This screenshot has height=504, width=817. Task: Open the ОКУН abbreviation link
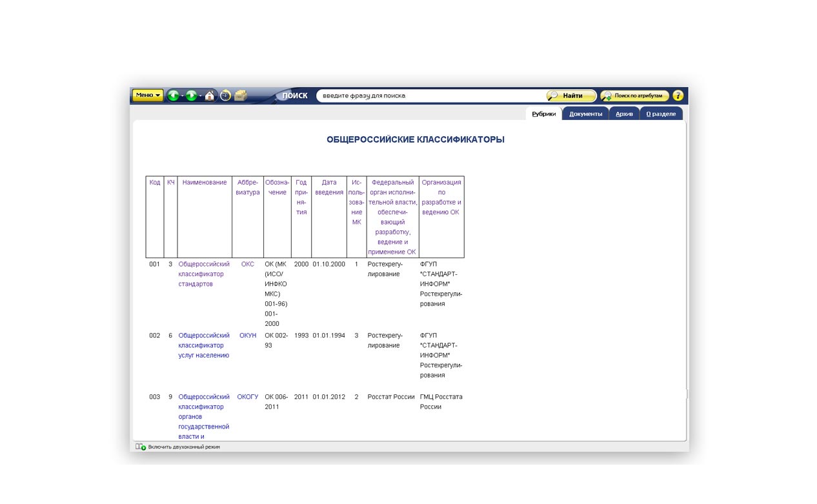point(248,336)
